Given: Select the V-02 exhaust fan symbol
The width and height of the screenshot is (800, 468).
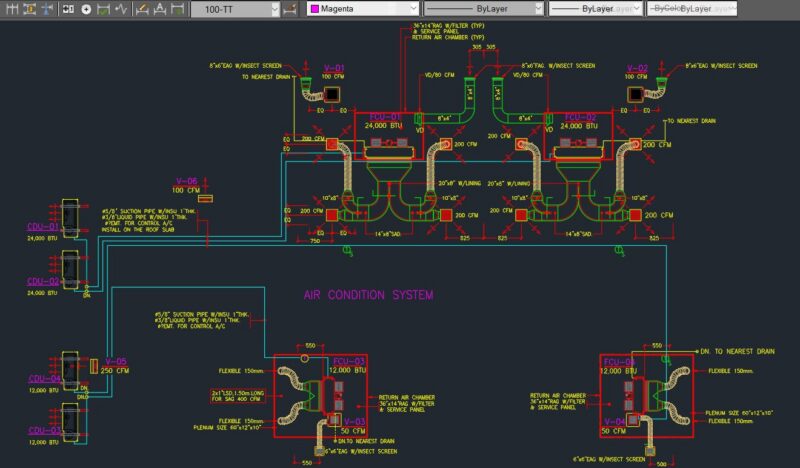Looking at the screenshot, I should click(635, 94).
